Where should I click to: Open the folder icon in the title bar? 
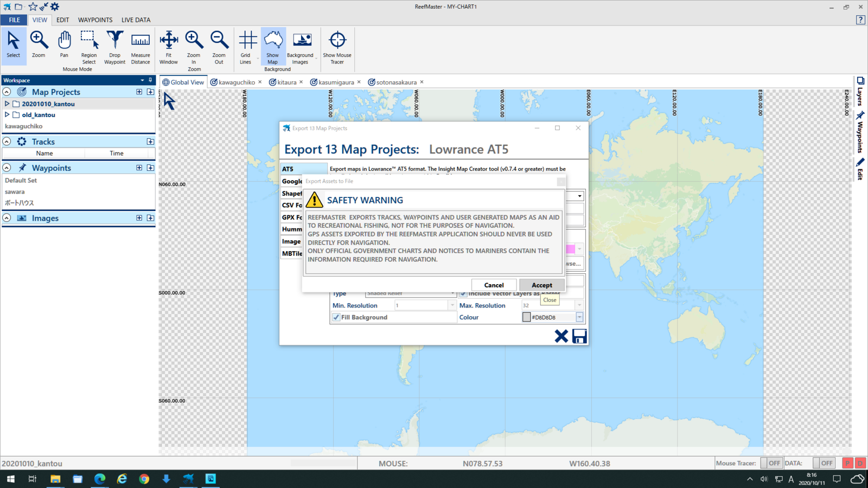(x=18, y=7)
